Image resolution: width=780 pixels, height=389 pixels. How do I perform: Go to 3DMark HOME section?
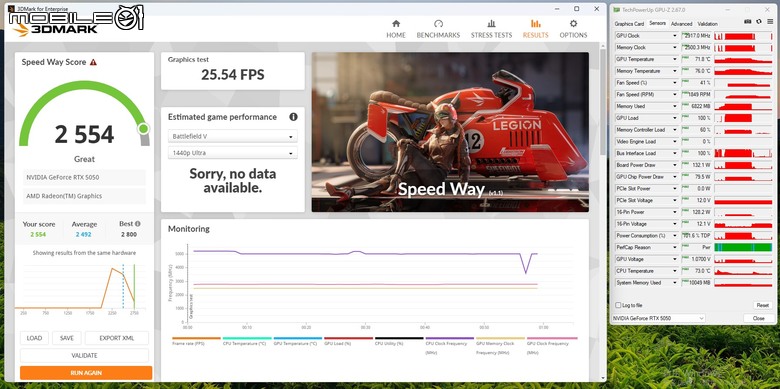click(x=396, y=29)
